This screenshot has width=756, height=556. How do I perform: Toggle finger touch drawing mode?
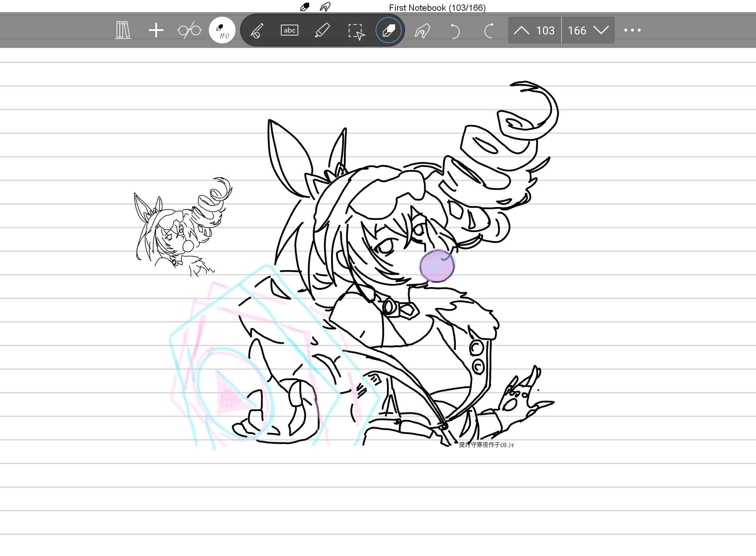point(422,30)
